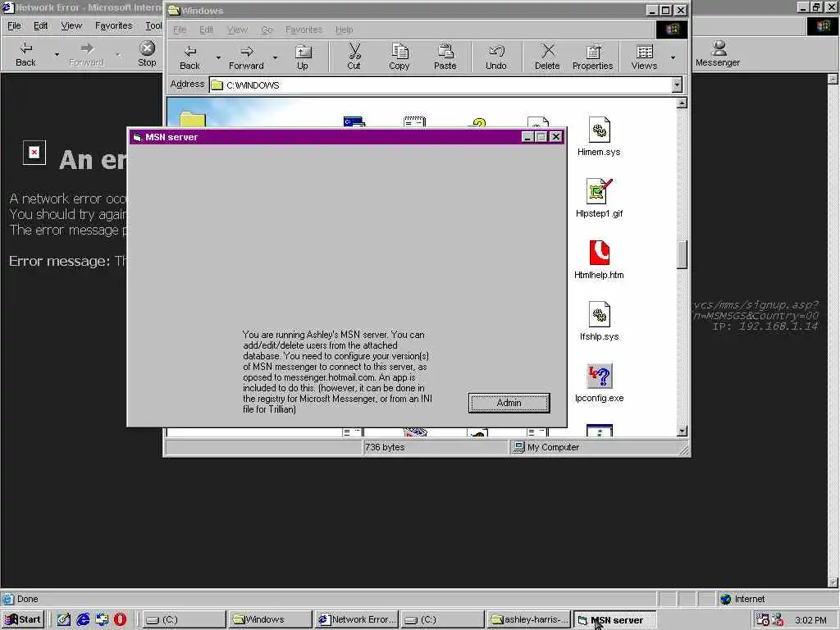Viewport: 840px width, 630px height.
Task: Click the Internet Explorer page scroll-up arrow
Action: [x=833, y=79]
